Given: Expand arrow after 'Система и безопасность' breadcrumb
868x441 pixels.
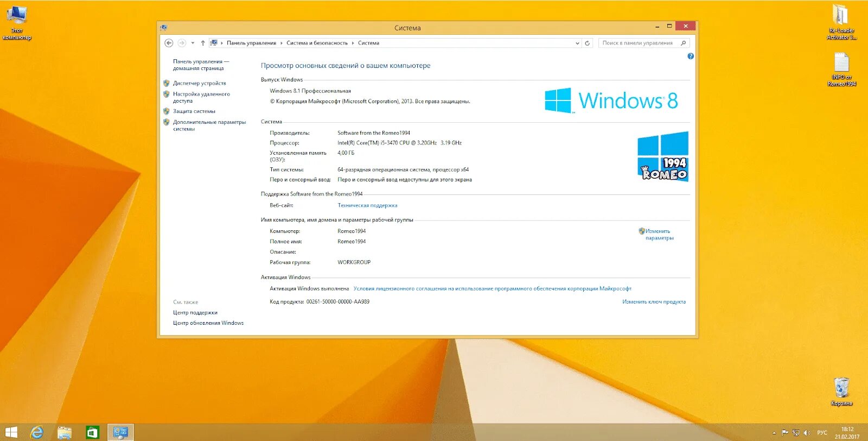Looking at the screenshot, I should 353,43.
